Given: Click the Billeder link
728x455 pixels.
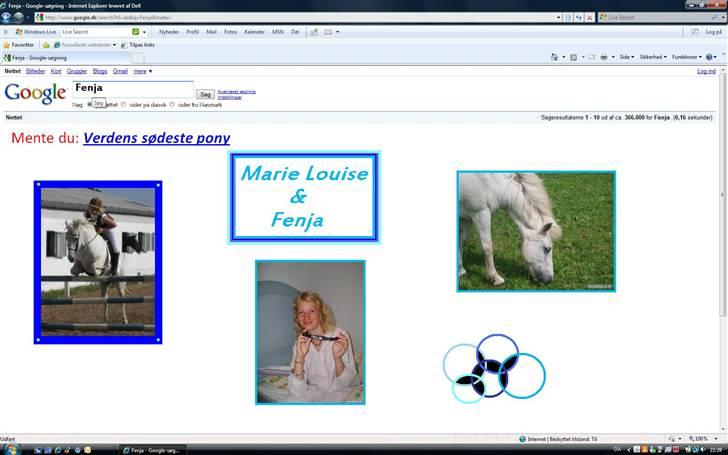Looking at the screenshot, I should coord(36,72).
